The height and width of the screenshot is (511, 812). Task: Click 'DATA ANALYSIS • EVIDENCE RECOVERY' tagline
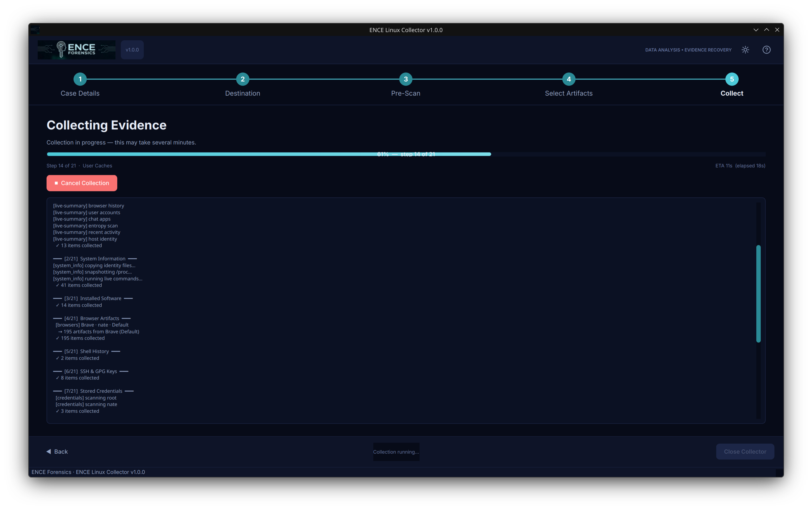(688, 50)
